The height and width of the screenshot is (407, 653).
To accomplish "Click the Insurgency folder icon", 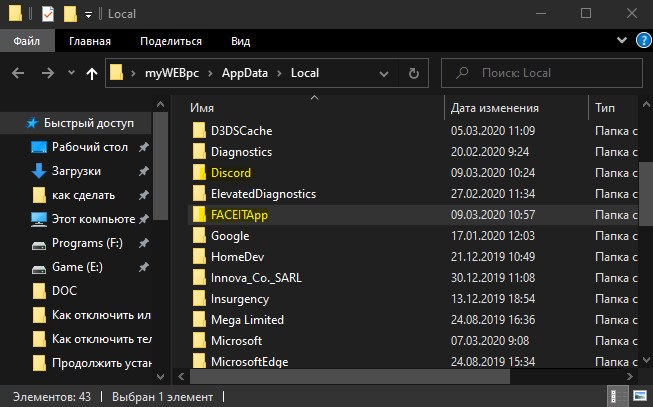I will 199,299.
